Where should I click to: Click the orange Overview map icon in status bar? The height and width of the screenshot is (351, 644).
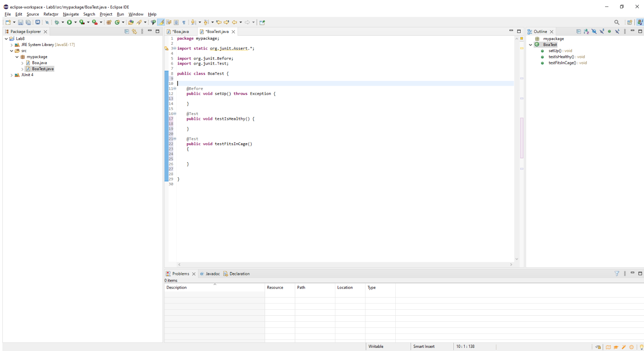click(x=608, y=347)
